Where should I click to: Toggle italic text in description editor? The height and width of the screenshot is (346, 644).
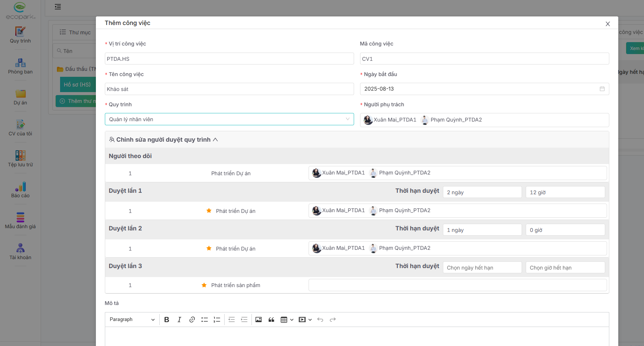(x=179, y=320)
